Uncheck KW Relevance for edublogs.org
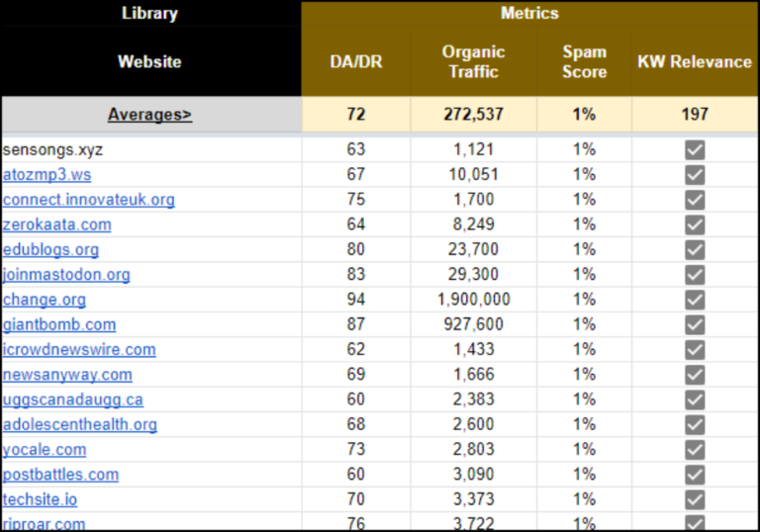This screenshot has height=532, width=760. [695, 250]
